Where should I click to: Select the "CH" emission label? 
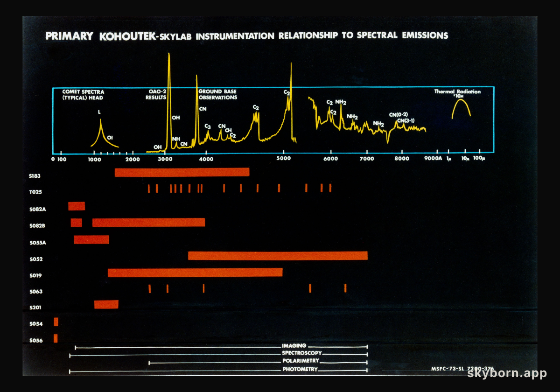[228, 130]
